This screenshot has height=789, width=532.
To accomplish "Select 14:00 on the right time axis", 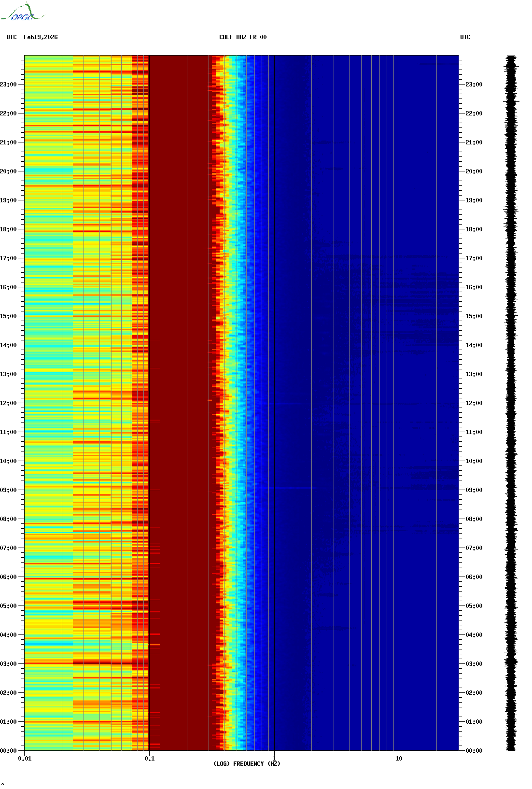I will pyautogui.click(x=474, y=345).
